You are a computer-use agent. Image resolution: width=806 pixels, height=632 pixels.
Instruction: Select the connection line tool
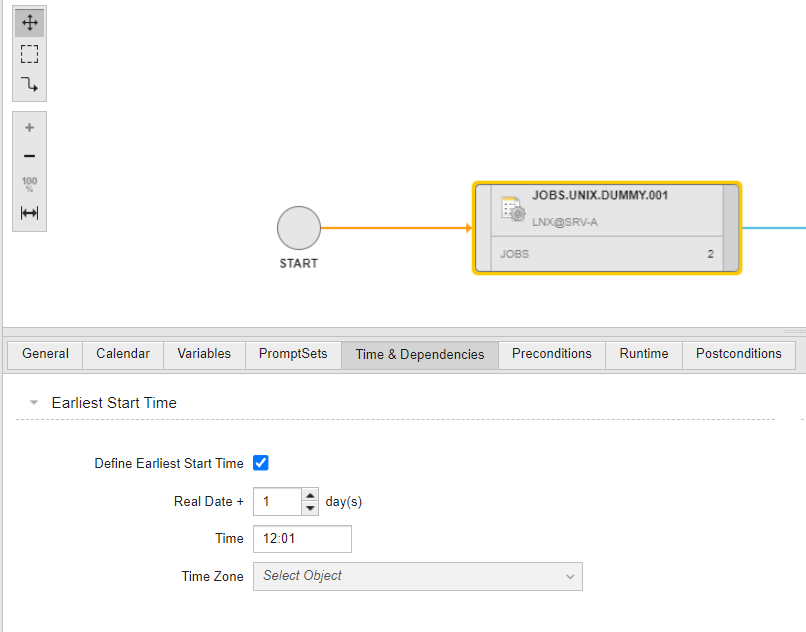point(29,86)
